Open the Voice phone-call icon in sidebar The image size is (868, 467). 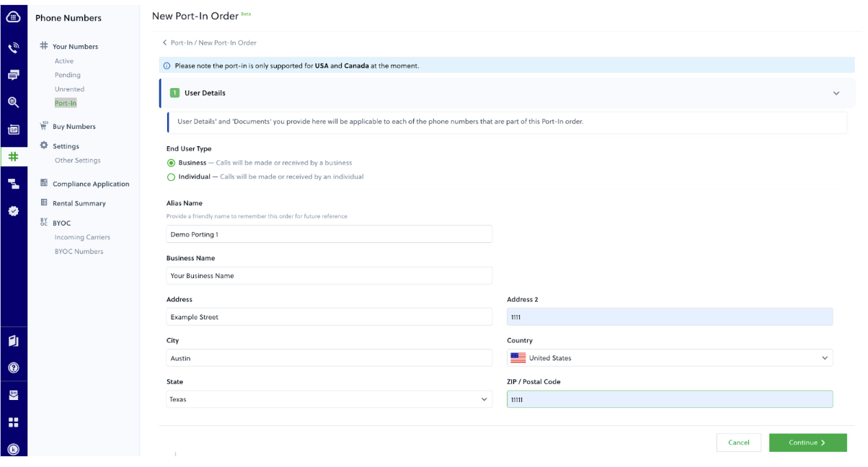[x=13, y=48]
